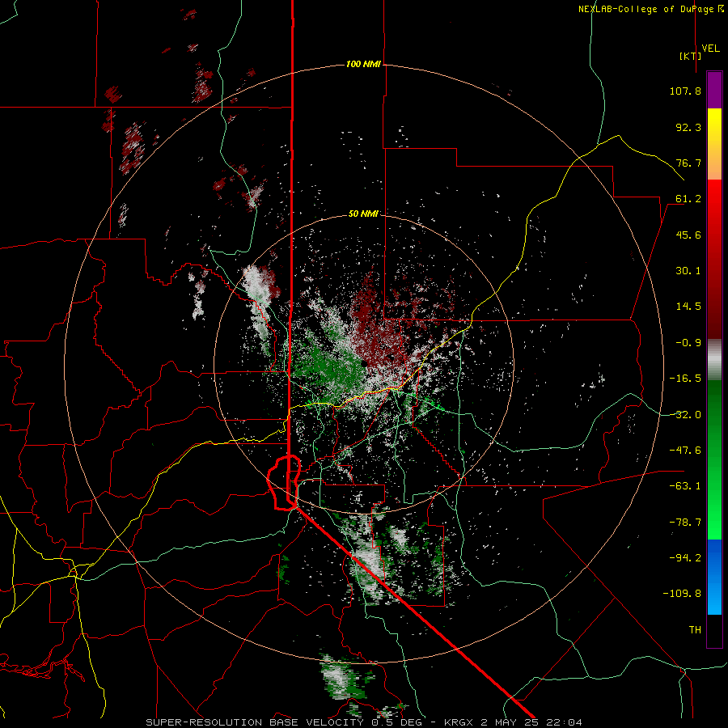This screenshot has width=728, height=728.
Task: Click the 50 NMI range ring label
Action: pos(363,214)
